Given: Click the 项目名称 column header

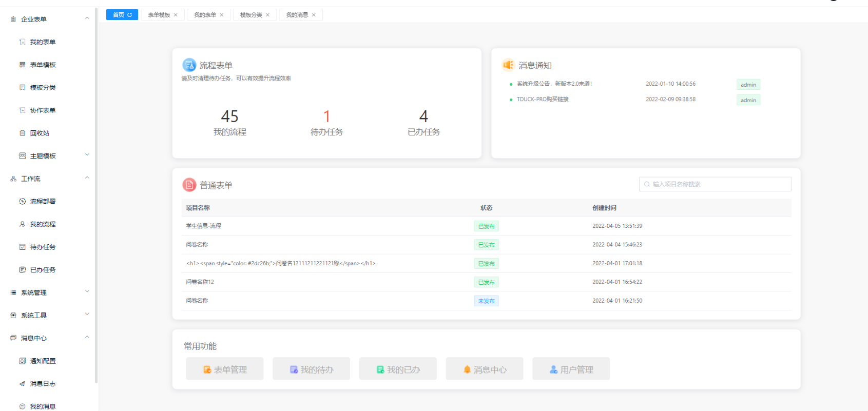Looking at the screenshot, I should tap(198, 208).
